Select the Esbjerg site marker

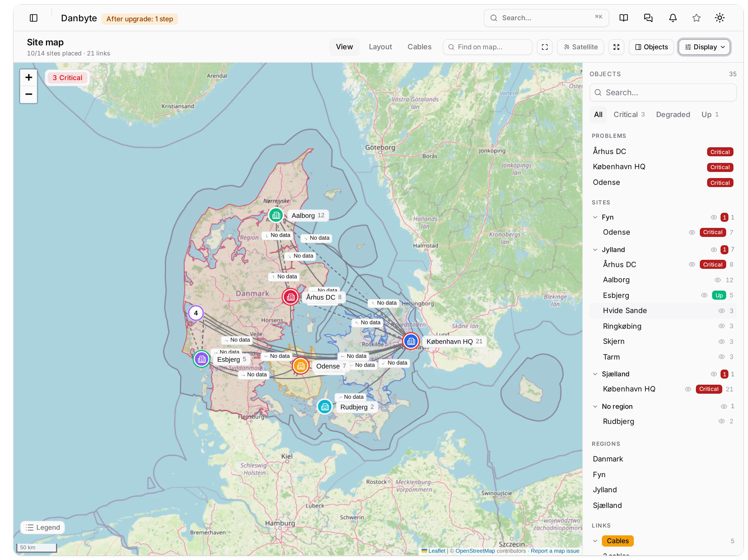coord(202,359)
